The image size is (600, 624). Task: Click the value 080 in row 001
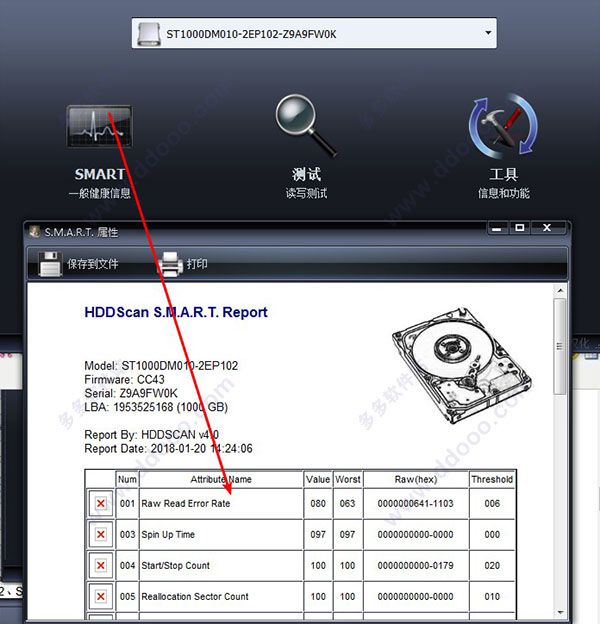coord(318,503)
